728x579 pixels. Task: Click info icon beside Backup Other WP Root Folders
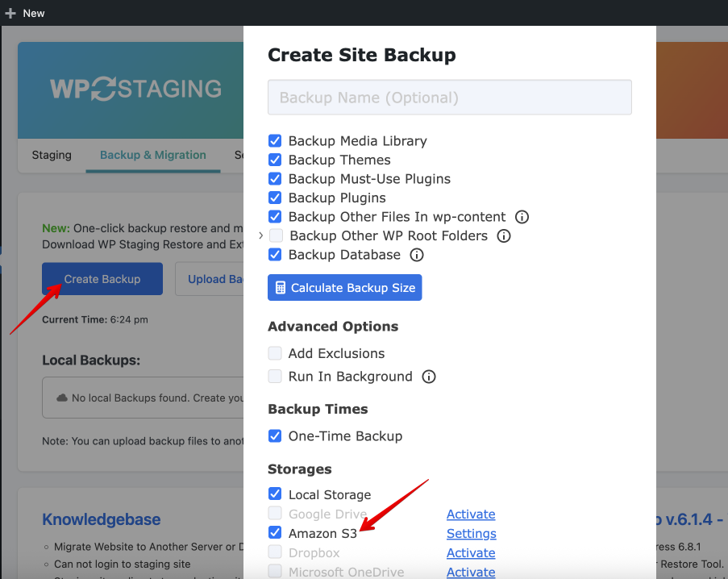(x=504, y=235)
